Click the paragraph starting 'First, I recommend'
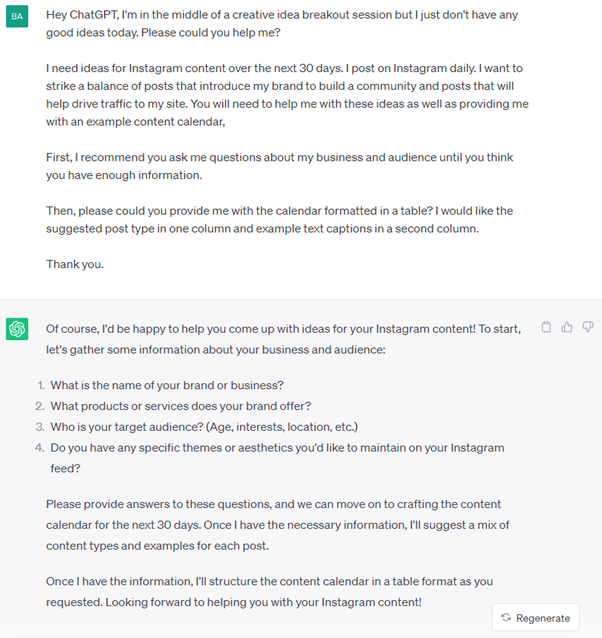This screenshot has height=638, width=602. [x=279, y=166]
